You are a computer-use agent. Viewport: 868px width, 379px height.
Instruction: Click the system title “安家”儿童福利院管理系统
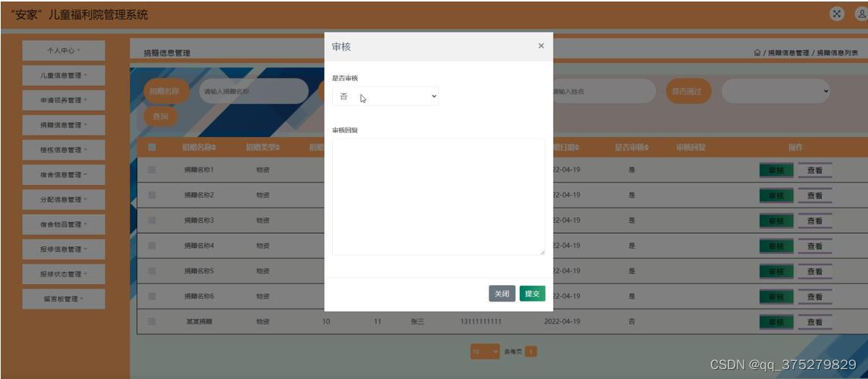pos(79,15)
